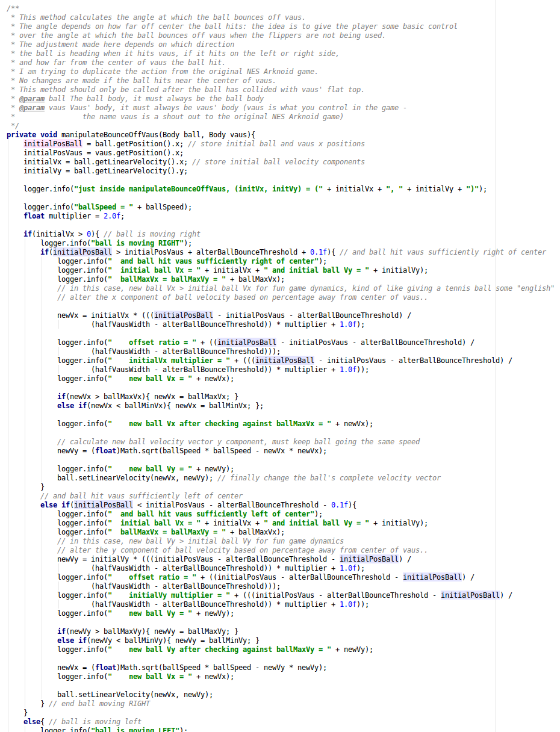Click "newVy = (float)Math.sqrt(" statement

192,451
